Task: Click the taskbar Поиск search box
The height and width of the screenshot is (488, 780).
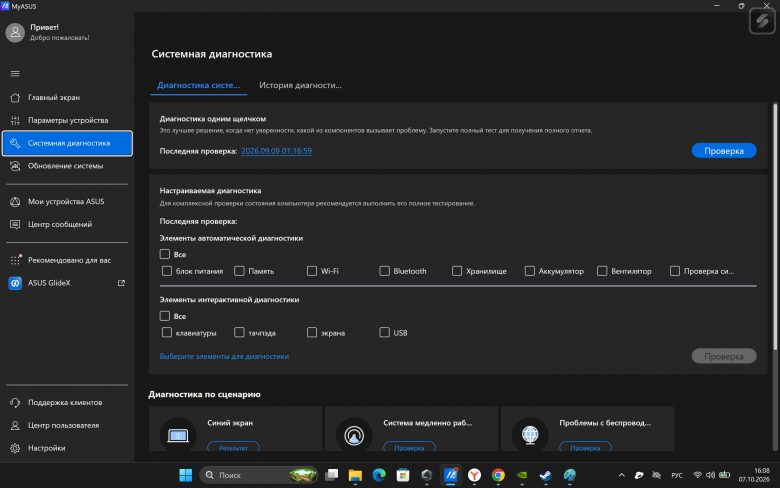Action: [x=259, y=476]
